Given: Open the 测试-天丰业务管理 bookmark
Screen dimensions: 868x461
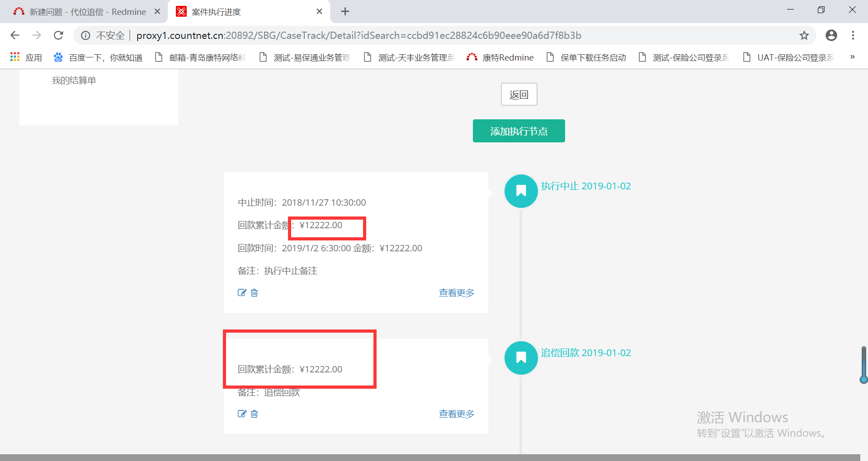Looking at the screenshot, I should point(409,57).
